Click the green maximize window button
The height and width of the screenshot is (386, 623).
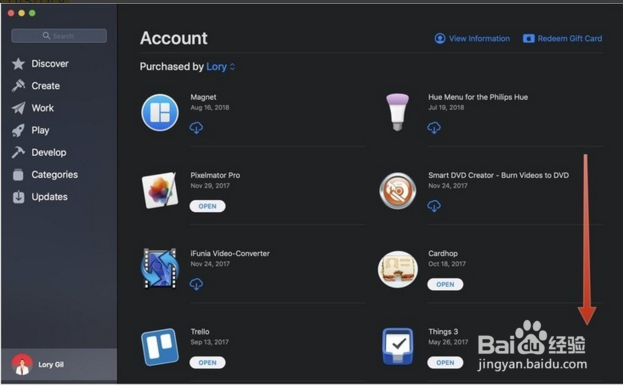tap(32, 13)
